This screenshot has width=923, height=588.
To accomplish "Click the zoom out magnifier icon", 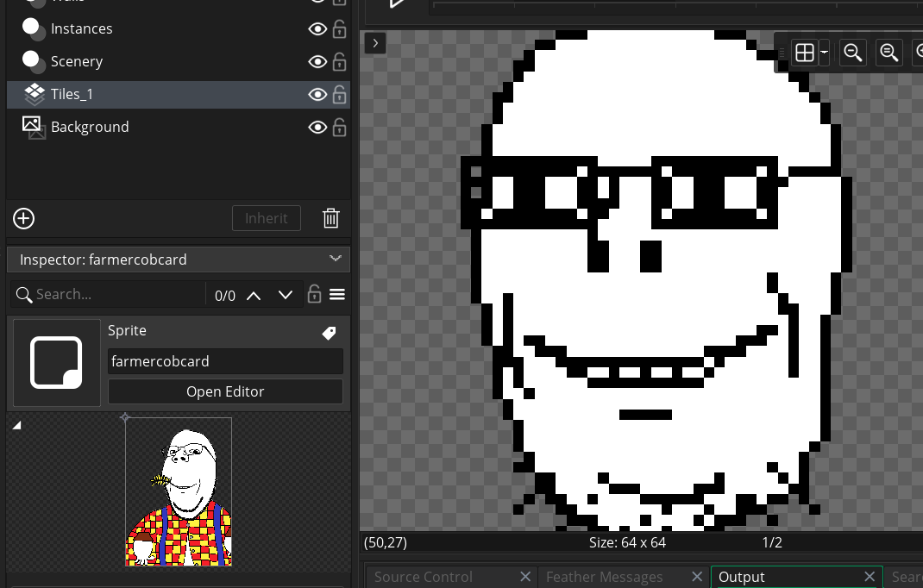I will (x=852, y=53).
